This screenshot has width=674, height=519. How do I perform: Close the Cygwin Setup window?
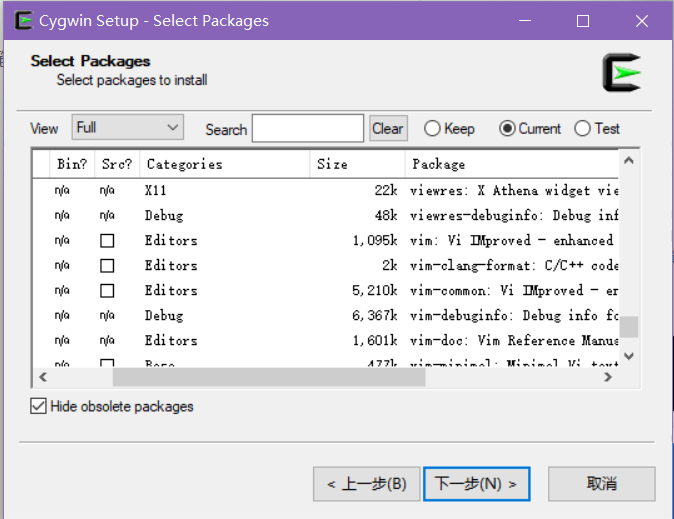click(642, 21)
